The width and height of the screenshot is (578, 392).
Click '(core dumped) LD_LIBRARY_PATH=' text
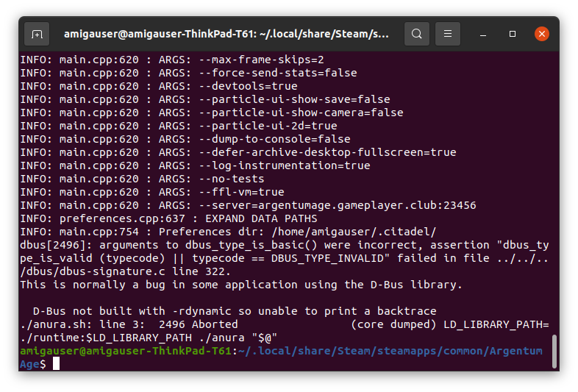[450, 324]
